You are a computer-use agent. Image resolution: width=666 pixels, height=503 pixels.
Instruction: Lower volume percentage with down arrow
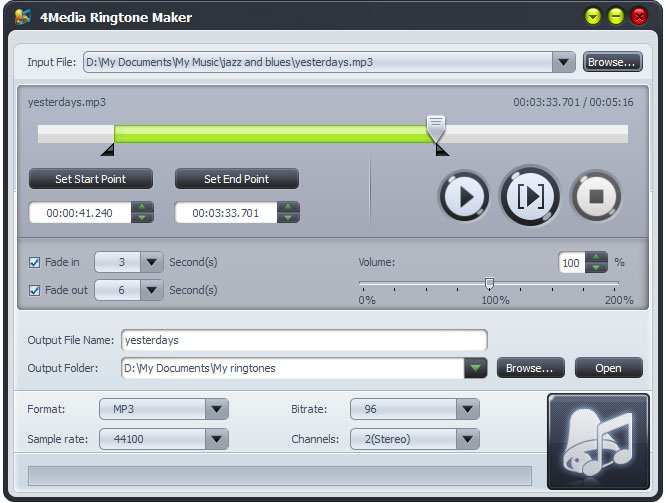point(596,268)
